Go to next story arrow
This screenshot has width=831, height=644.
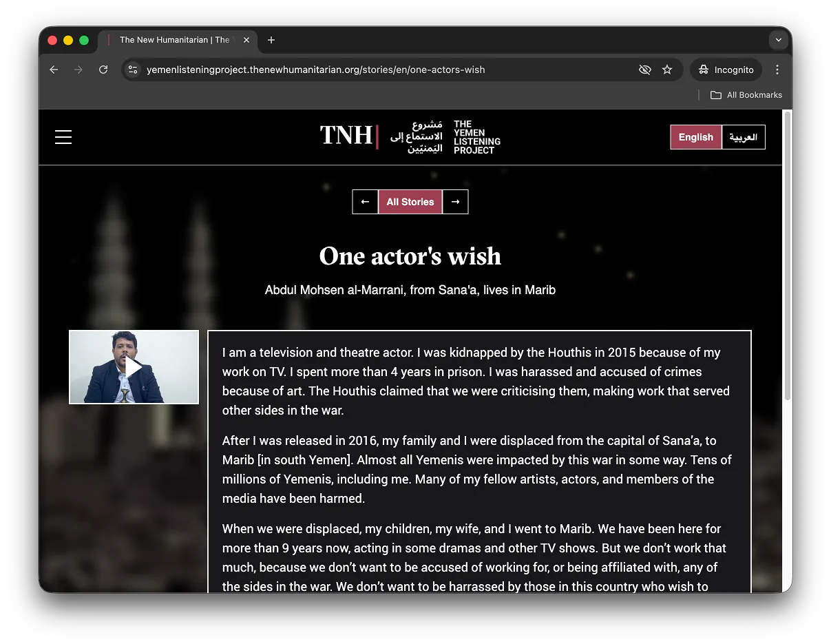(455, 202)
